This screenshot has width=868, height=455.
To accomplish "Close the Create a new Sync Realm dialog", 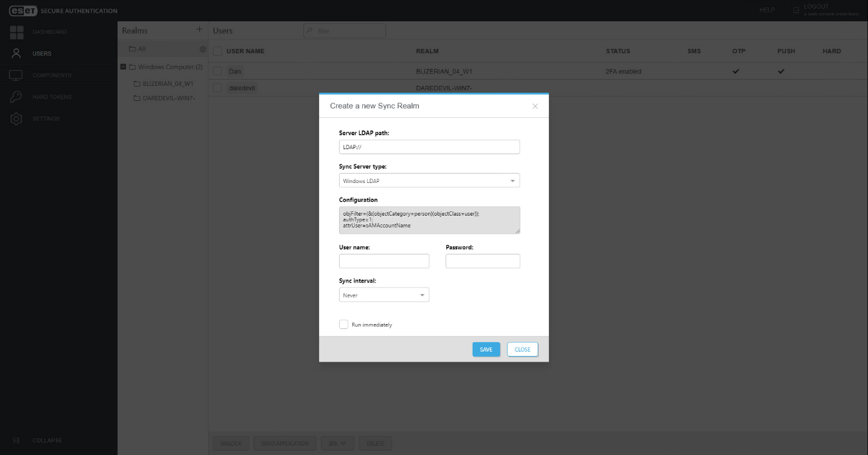I will pyautogui.click(x=535, y=106).
